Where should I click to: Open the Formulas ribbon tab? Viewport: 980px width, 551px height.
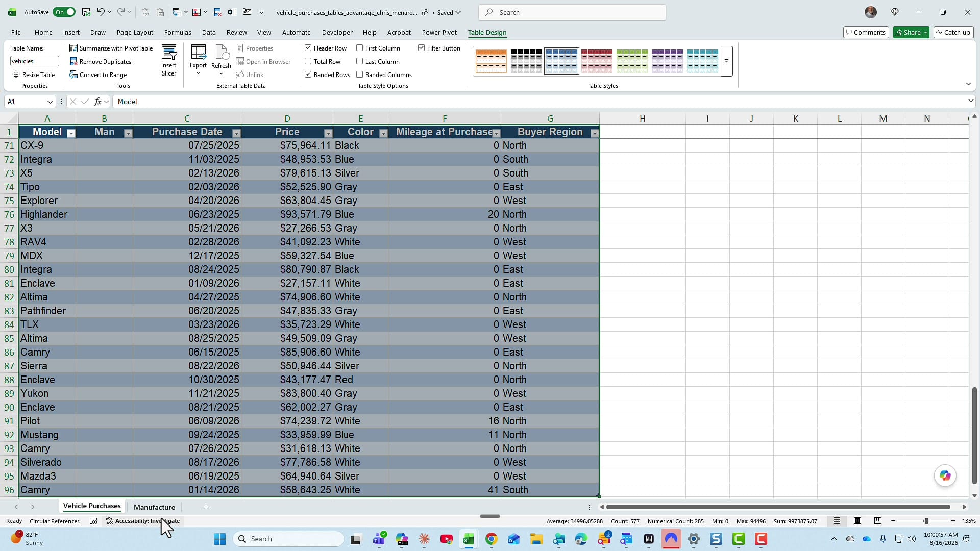coord(178,32)
